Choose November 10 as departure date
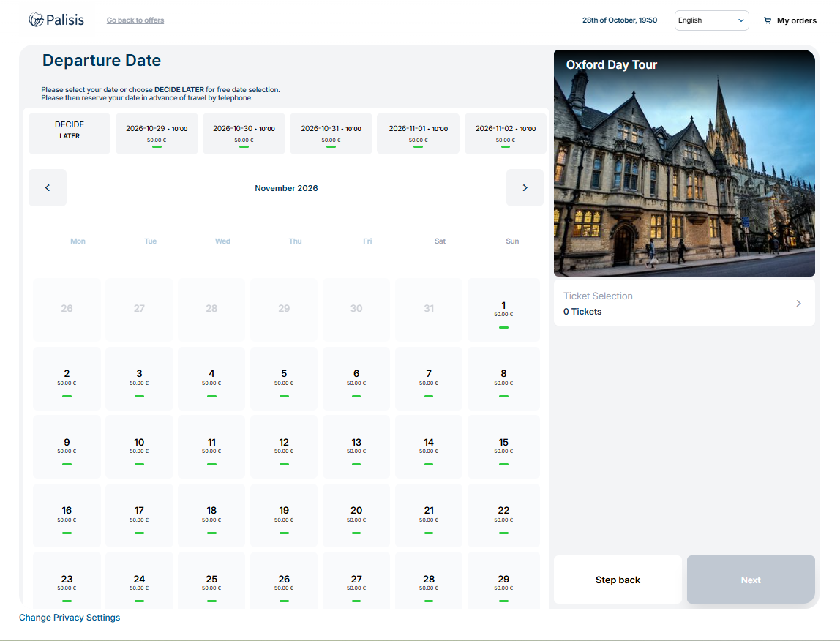The image size is (840, 641). (139, 447)
